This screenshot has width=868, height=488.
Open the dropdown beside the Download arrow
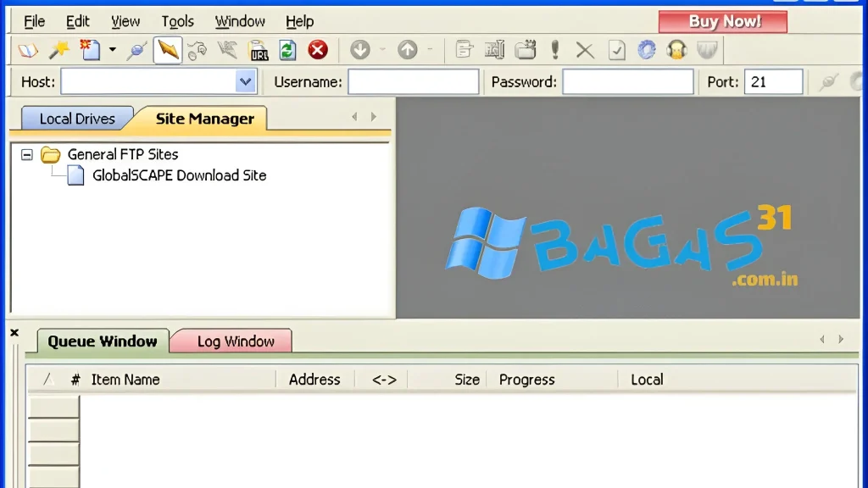coord(382,50)
